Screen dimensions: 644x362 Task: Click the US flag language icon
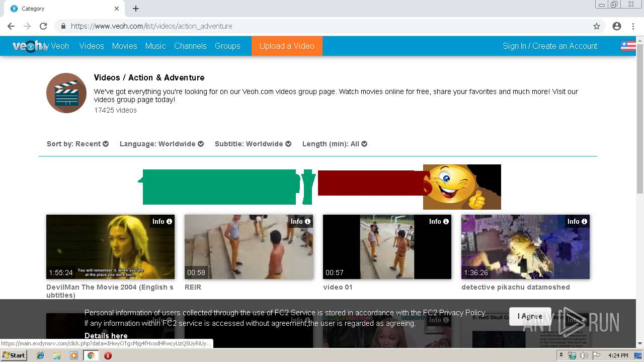click(x=628, y=46)
